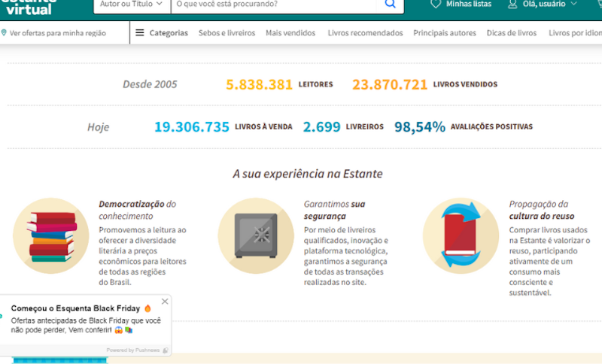The height and width of the screenshot is (364, 602).
Task: Click the Estante Virtual logo
Action: [x=29, y=7]
